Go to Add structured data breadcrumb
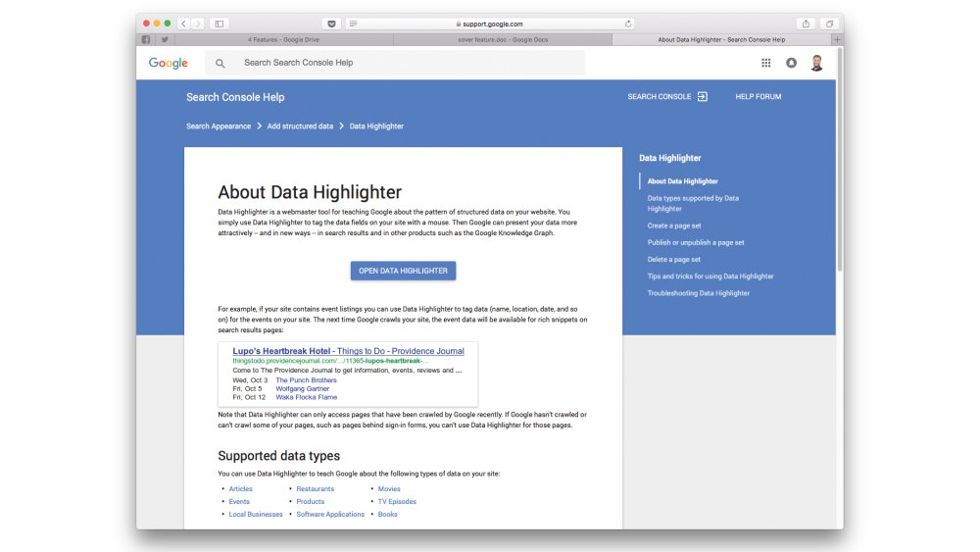 pos(300,126)
